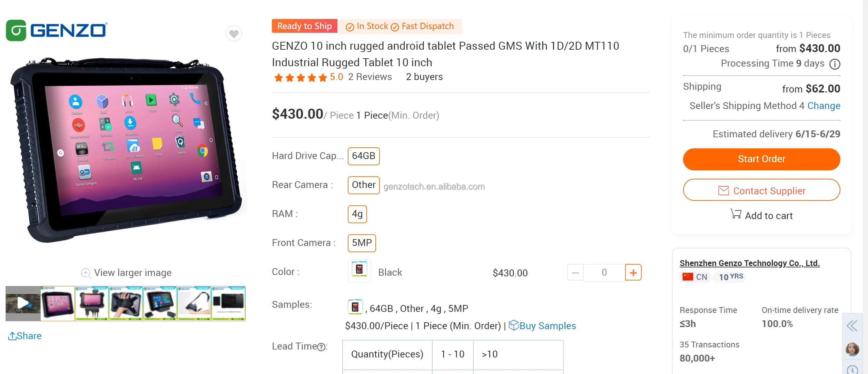Viewport: 868px width, 374px height.
Task: Add product to favorites with heart icon
Action: [234, 34]
